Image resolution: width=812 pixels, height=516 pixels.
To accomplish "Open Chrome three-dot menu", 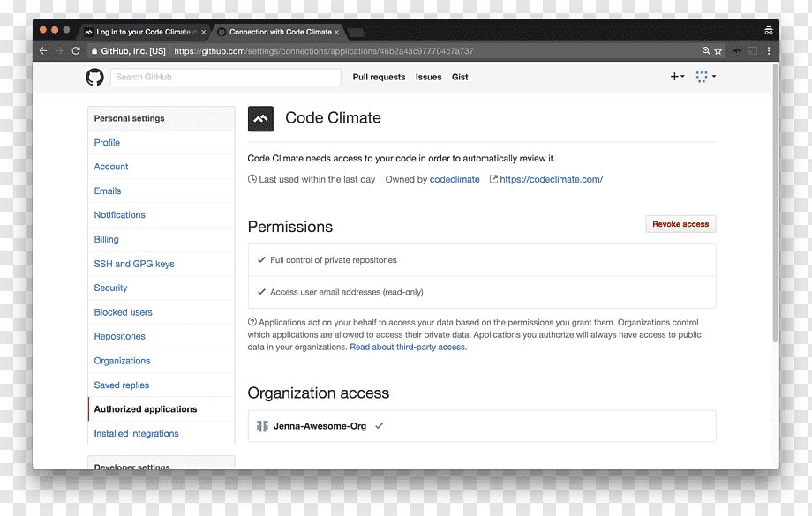I will pyautogui.click(x=769, y=51).
